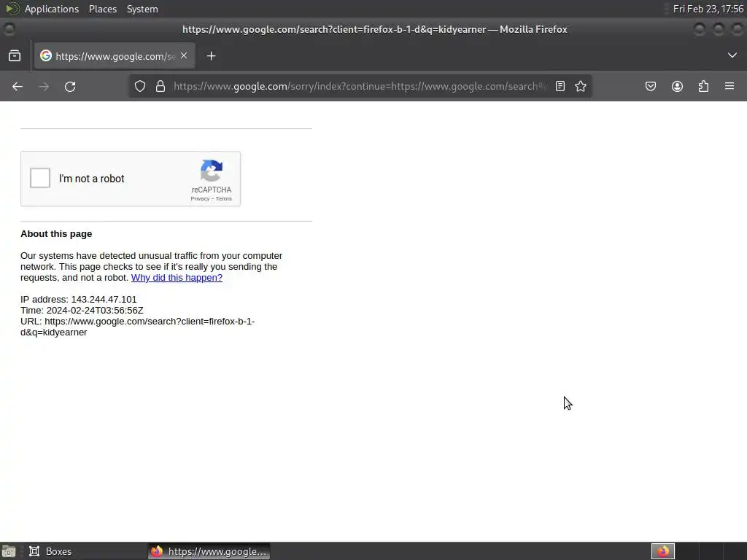The width and height of the screenshot is (747, 560).
Task: Open the Places menu
Action: coord(103,9)
